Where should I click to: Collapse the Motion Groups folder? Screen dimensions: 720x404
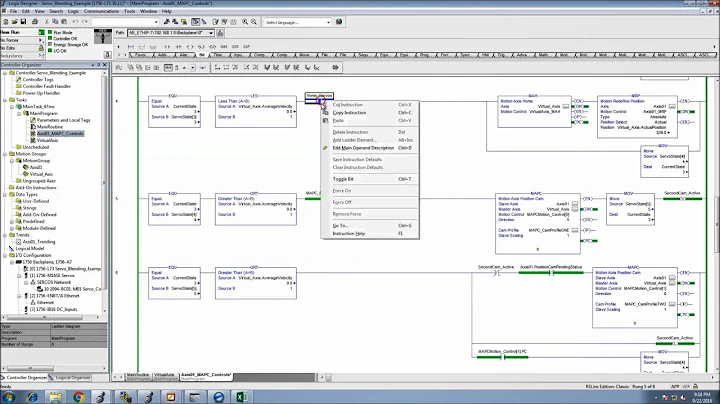5,154
